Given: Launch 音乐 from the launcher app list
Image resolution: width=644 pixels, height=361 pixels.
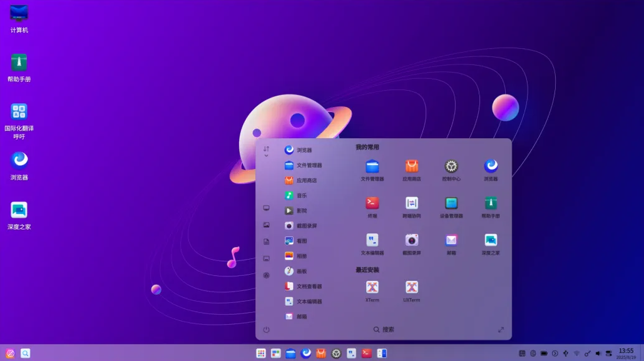Looking at the screenshot, I should coord(295,195).
